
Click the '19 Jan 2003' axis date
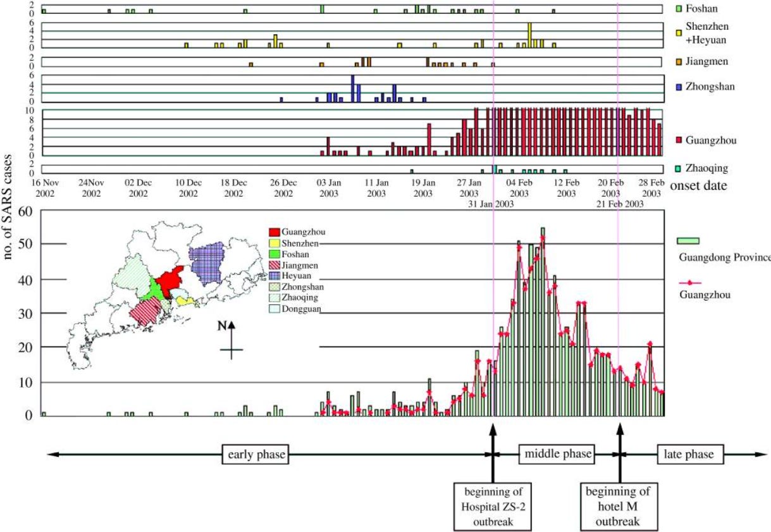[424, 188]
